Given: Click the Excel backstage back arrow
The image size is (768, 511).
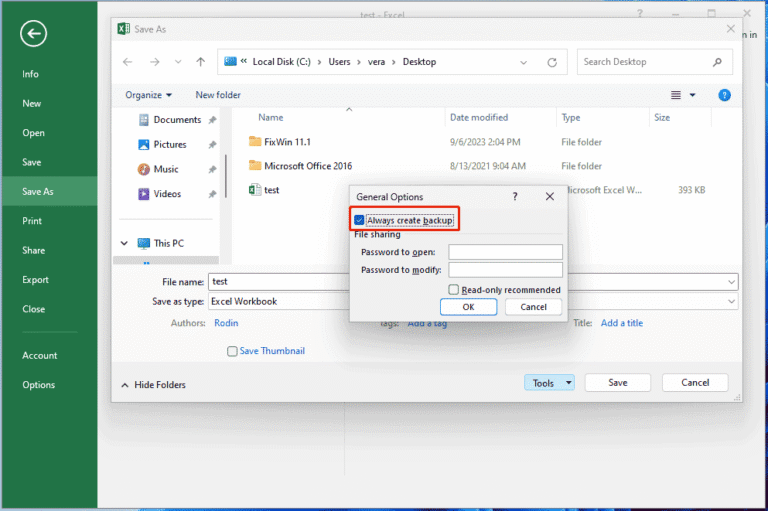Looking at the screenshot, I should click(34, 35).
